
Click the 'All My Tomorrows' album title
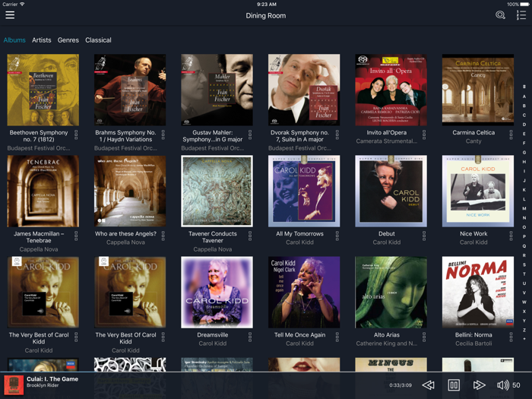(299, 234)
